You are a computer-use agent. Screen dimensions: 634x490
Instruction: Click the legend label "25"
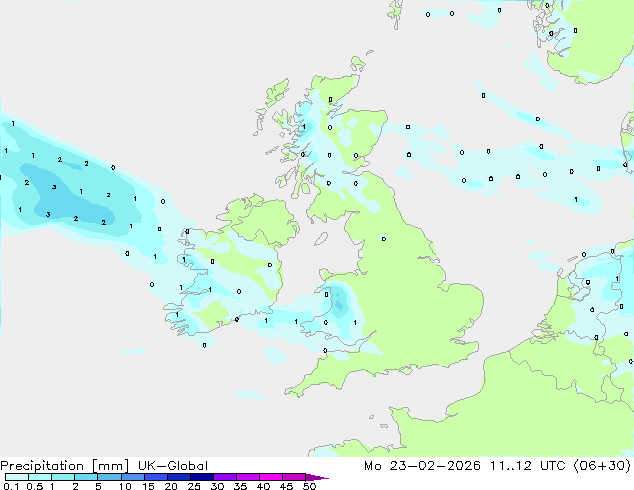(194, 486)
